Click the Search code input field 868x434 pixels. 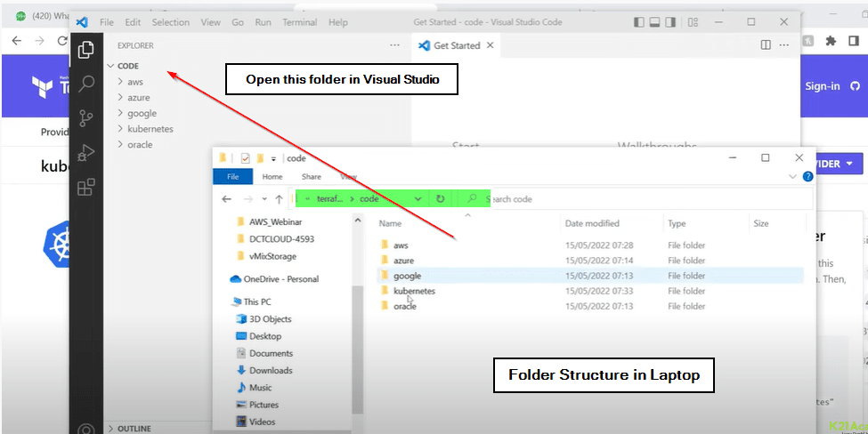click(635, 198)
